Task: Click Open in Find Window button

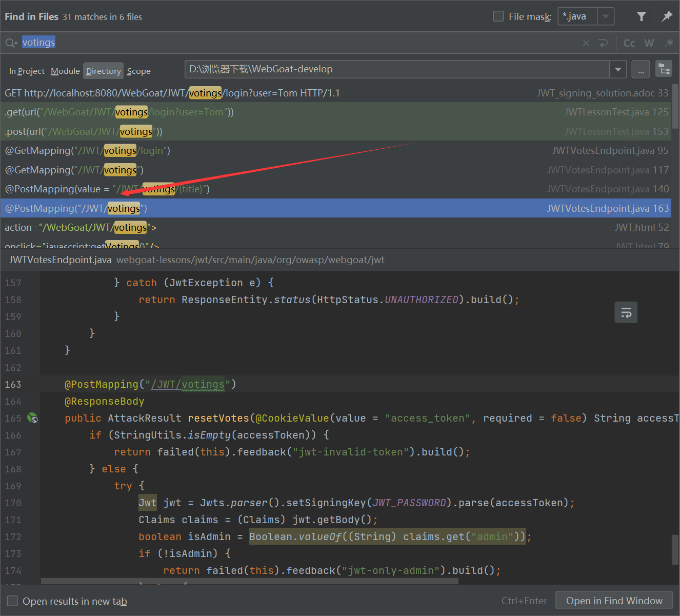Action: point(614,601)
